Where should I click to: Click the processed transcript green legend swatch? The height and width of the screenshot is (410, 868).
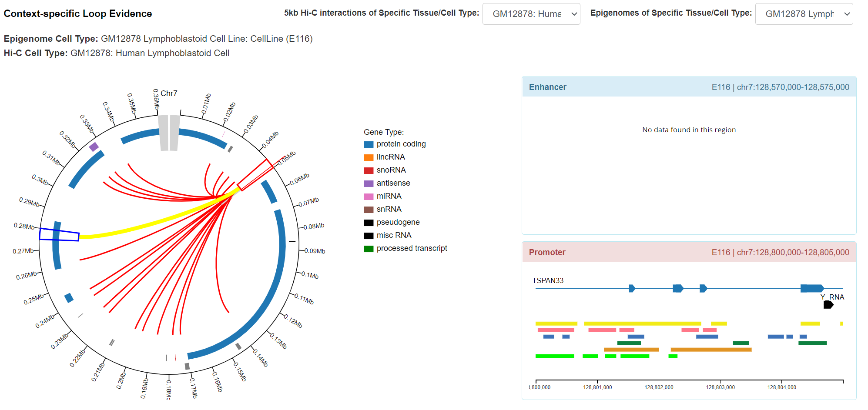pos(369,249)
